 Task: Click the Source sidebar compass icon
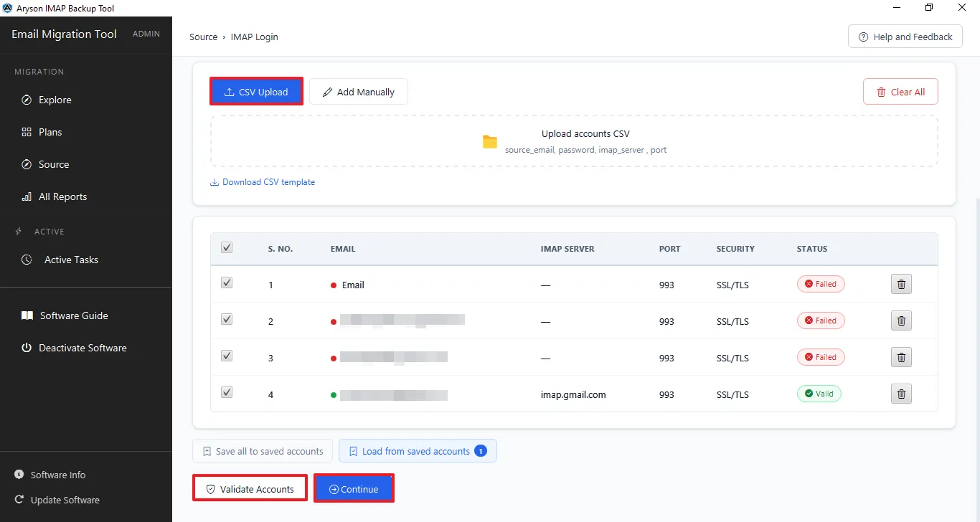(x=27, y=164)
